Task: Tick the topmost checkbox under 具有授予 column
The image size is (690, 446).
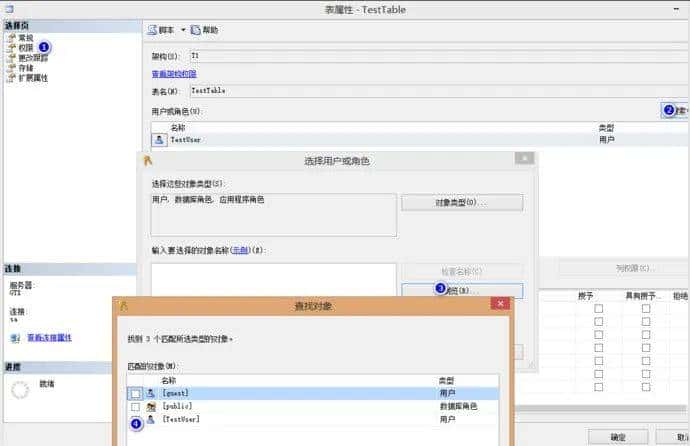Action: coord(646,309)
